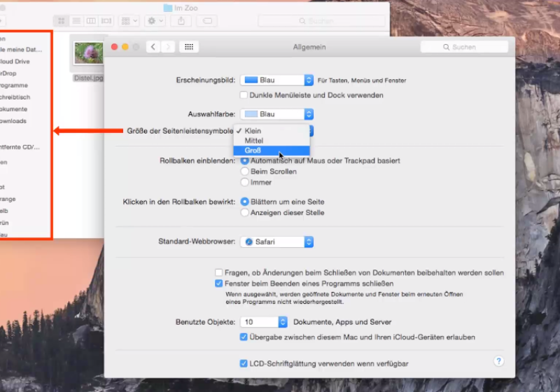This screenshot has height=392, width=560.
Task: Go back with the left chevron button
Action: 152,47
